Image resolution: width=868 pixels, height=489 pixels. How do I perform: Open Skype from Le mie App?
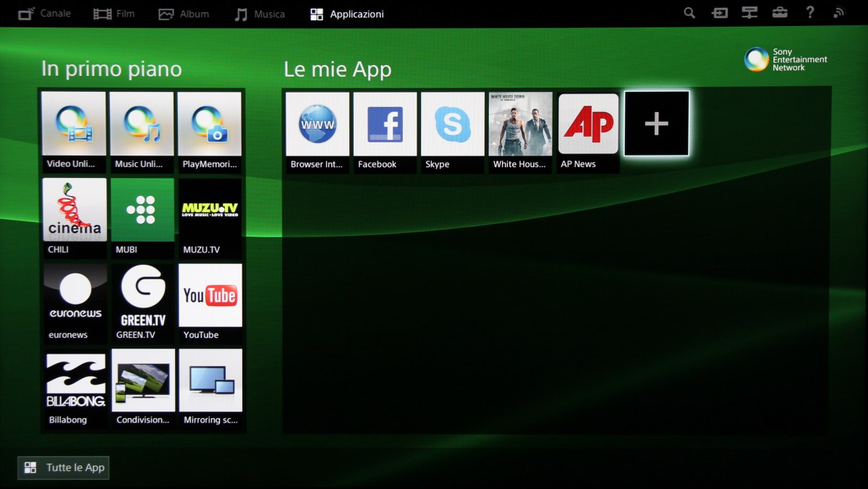click(x=453, y=132)
